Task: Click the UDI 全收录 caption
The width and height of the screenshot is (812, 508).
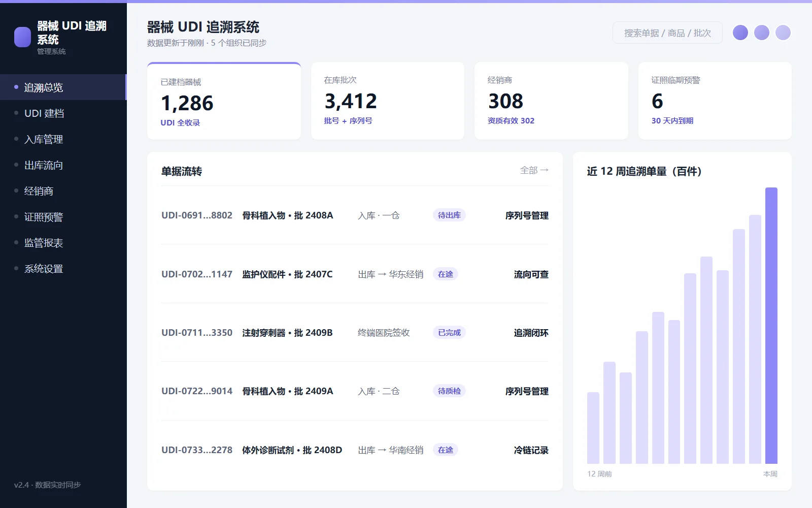Action: (x=180, y=122)
